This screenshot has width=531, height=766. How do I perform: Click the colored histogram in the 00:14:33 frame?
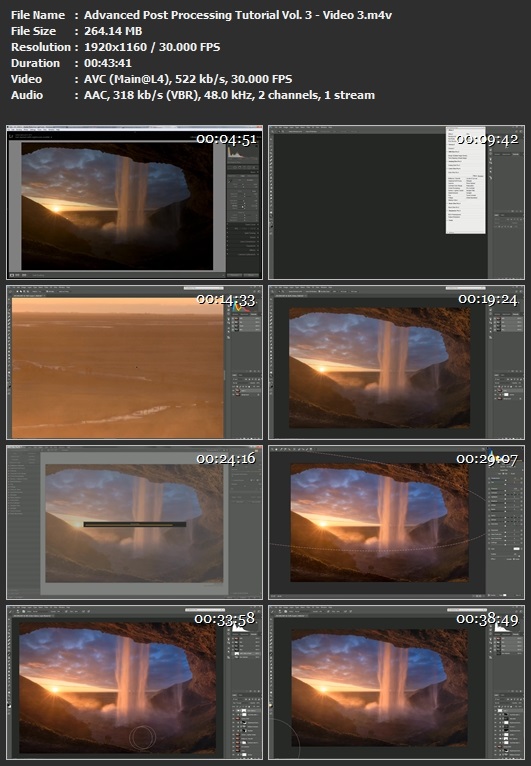tap(241, 307)
